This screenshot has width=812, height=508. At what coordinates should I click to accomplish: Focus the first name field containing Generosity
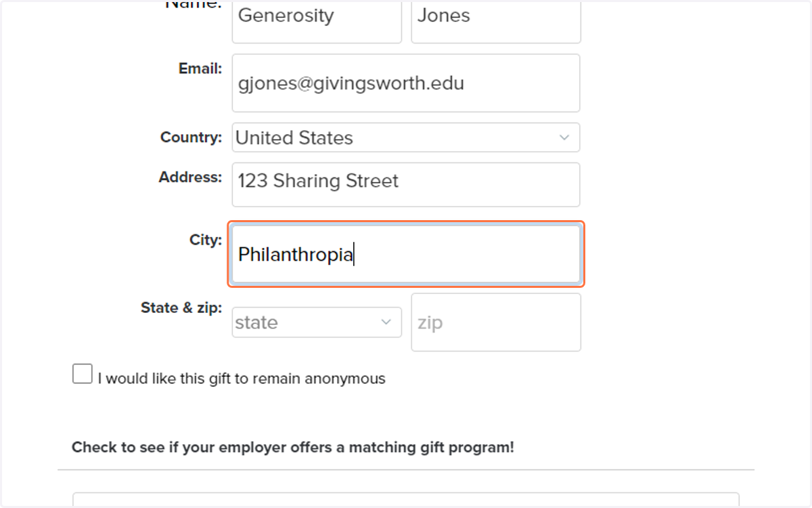tap(317, 22)
